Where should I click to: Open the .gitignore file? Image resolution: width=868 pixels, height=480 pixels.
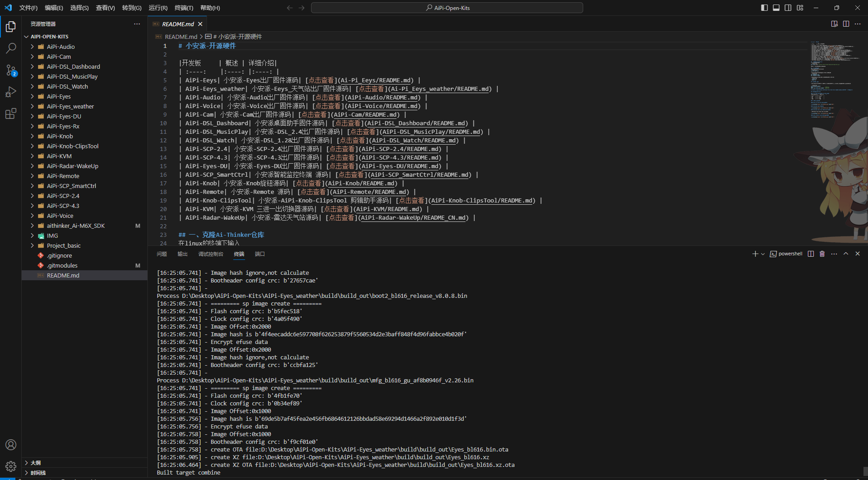pos(85,255)
